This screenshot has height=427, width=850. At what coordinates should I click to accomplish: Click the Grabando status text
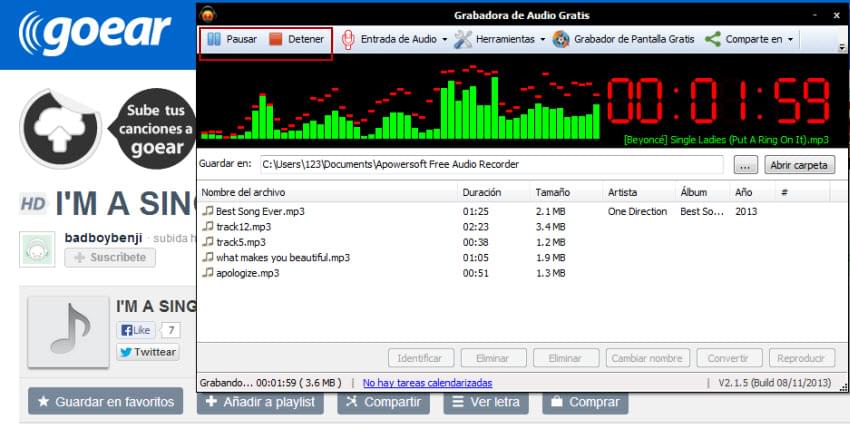tap(271, 383)
